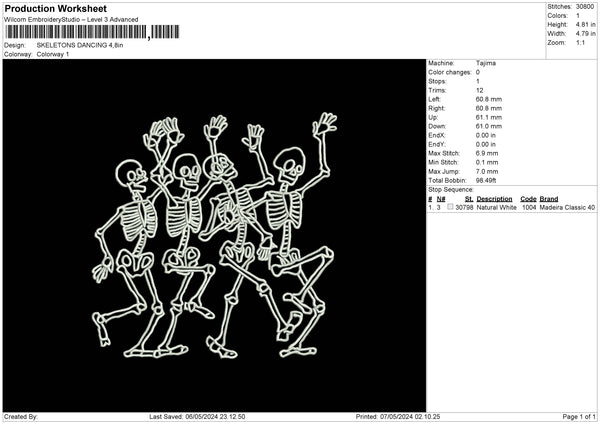The width and height of the screenshot is (600, 424).
Task: Click stitch count "30798" in stop sequence
Action: 465,207
